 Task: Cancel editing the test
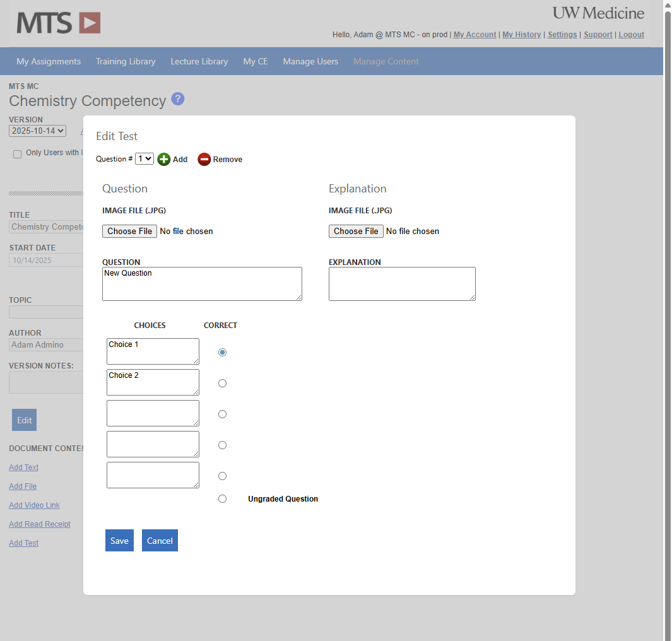click(x=160, y=540)
